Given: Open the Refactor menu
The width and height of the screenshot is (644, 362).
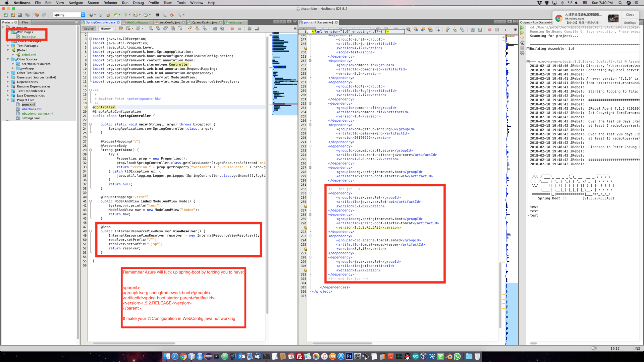Looking at the screenshot, I should coord(110,3).
